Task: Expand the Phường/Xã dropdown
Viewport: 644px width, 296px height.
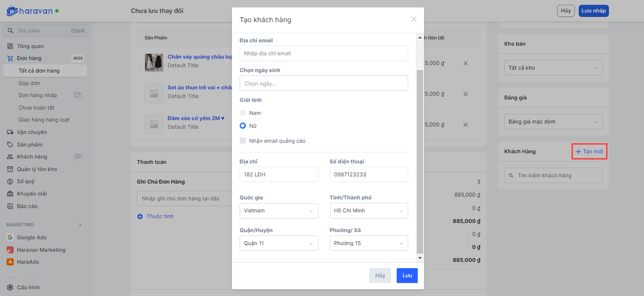Action: coord(368,243)
